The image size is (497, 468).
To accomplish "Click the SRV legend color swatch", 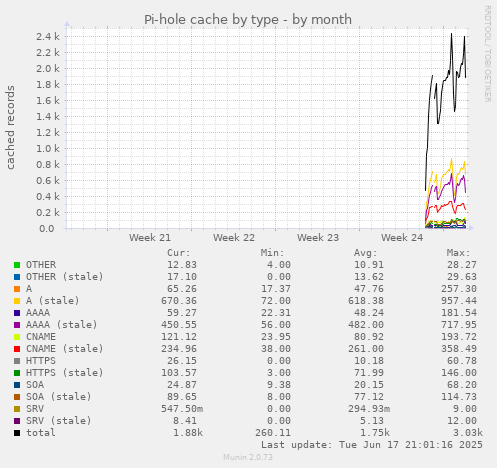I will (17, 409).
